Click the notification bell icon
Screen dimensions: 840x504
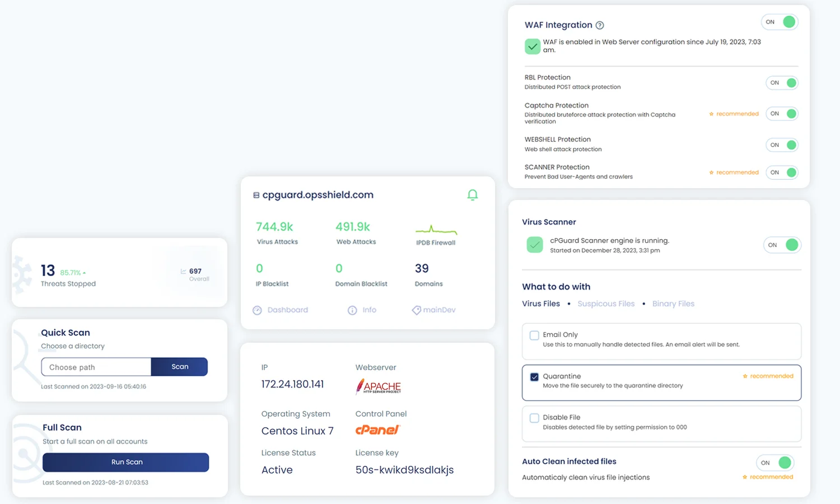473,195
